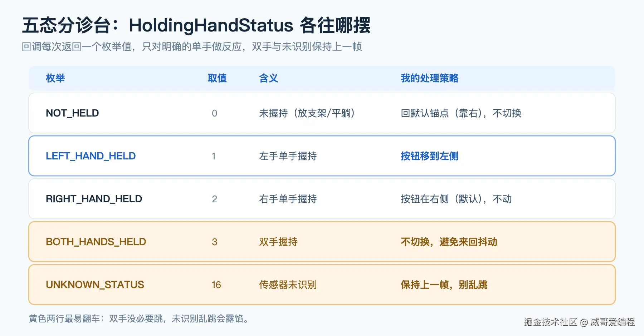The height and width of the screenshot is (336, 644).
Task: Click the bold 按钮移到左侧 strategy text
Action: pos(430,156)
